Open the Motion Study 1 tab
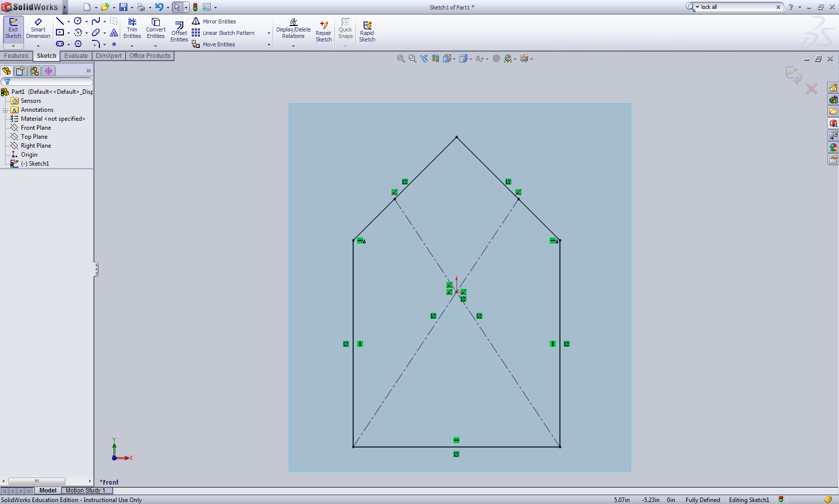This screenshot has width=839, height=504. 85,491
